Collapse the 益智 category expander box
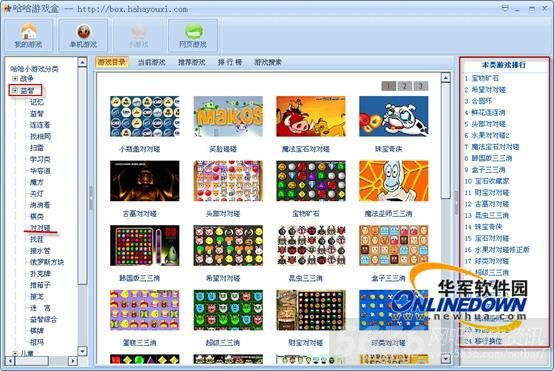The image size is (554, 371). [15, 91]
